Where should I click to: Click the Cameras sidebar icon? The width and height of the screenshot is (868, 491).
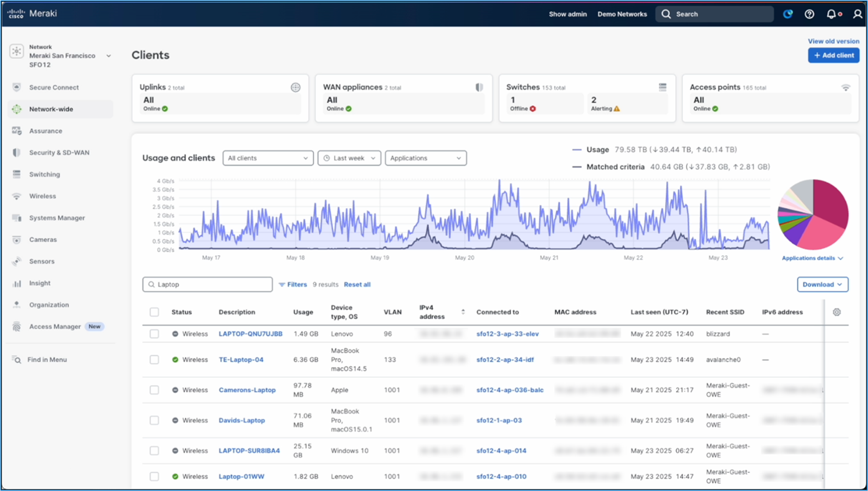click(16, 240)
